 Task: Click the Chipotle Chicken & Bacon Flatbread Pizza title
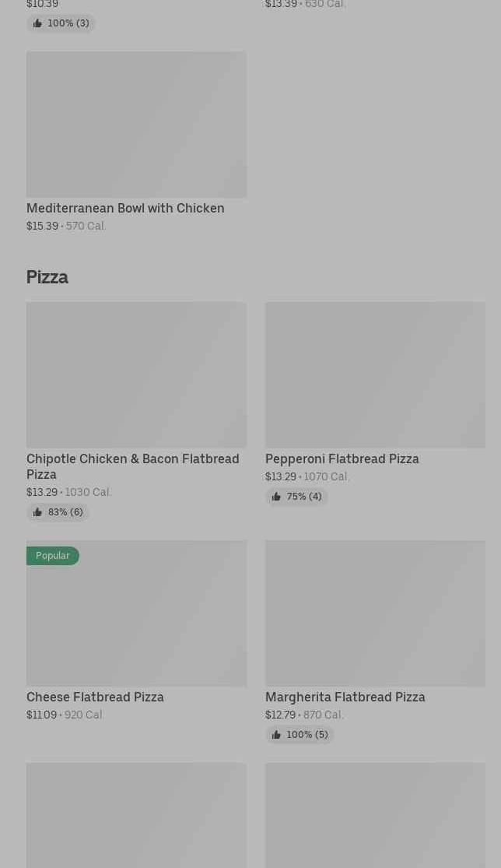click(133, 466)
